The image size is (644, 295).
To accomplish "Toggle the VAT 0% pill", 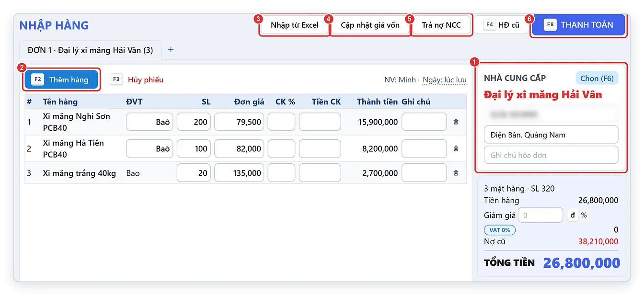I will pyautogui.click(x=500, y=230).
